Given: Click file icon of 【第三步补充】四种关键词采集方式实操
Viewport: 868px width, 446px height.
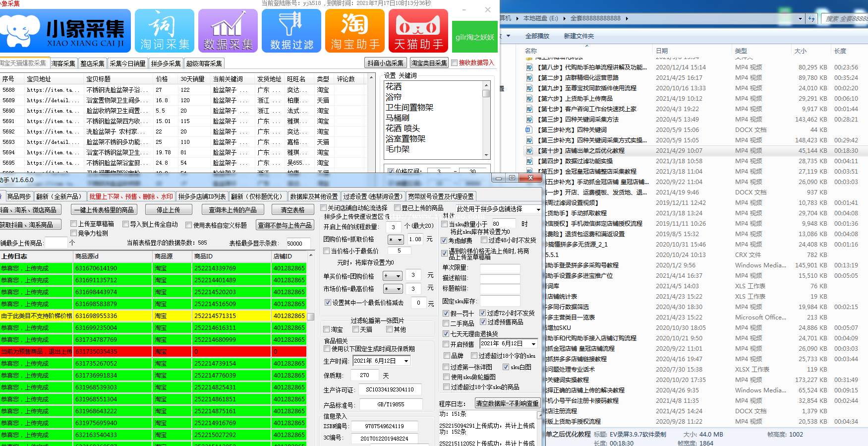Looking at the screenshot, I should point(529,140).
